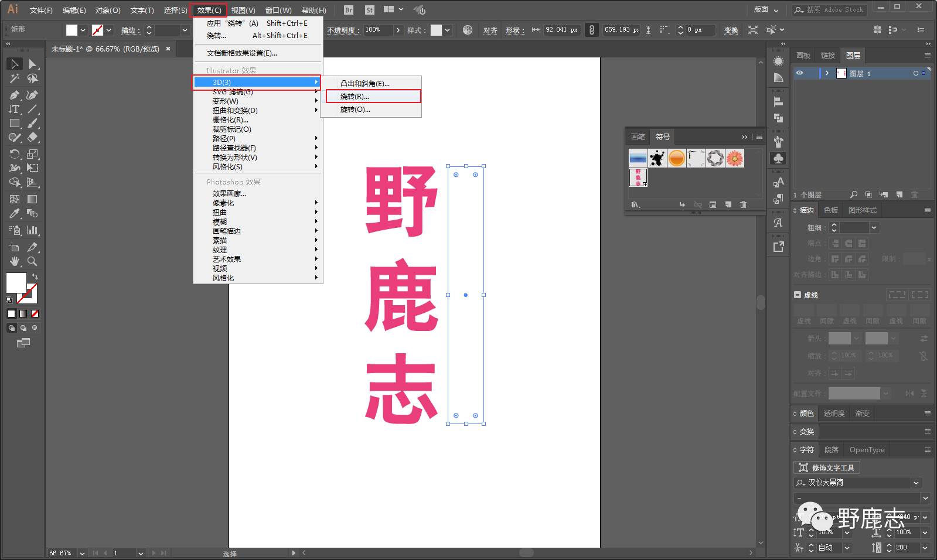Click the delete symbol trash icon
Viewport: 937px width, 560px height.
[743, 204]
